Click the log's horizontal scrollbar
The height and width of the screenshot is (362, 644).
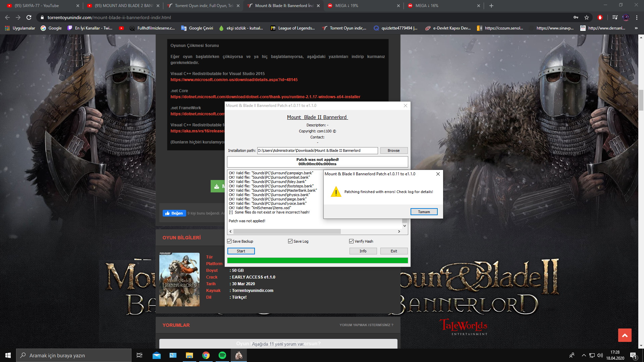click(287, 232)
